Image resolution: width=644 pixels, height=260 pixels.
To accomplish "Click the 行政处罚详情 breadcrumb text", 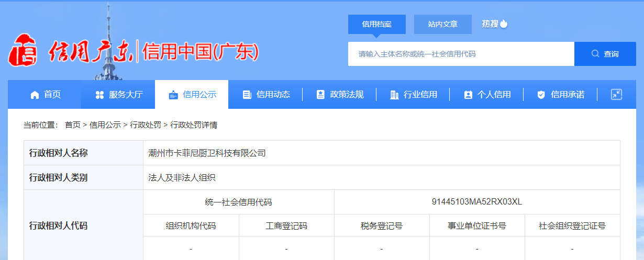I will (194, 125).
